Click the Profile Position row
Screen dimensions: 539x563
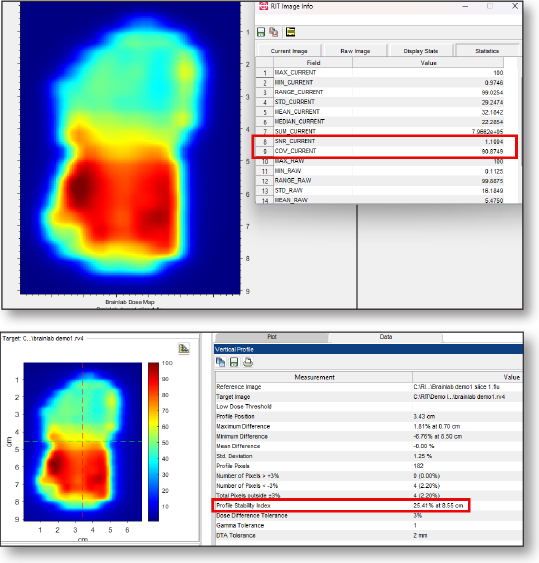coord(369,417)
